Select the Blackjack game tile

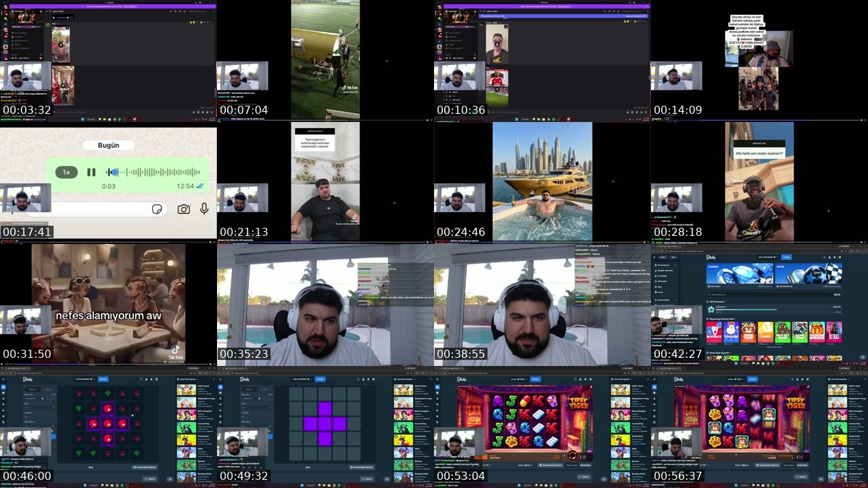point(714,332)
